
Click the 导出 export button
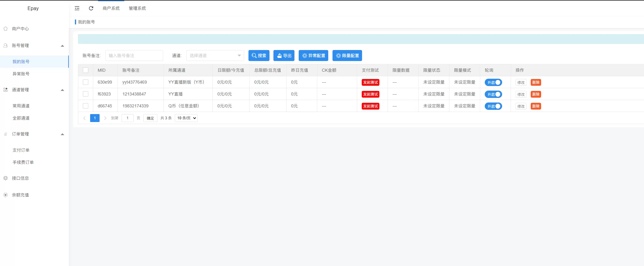pos(284,56)
